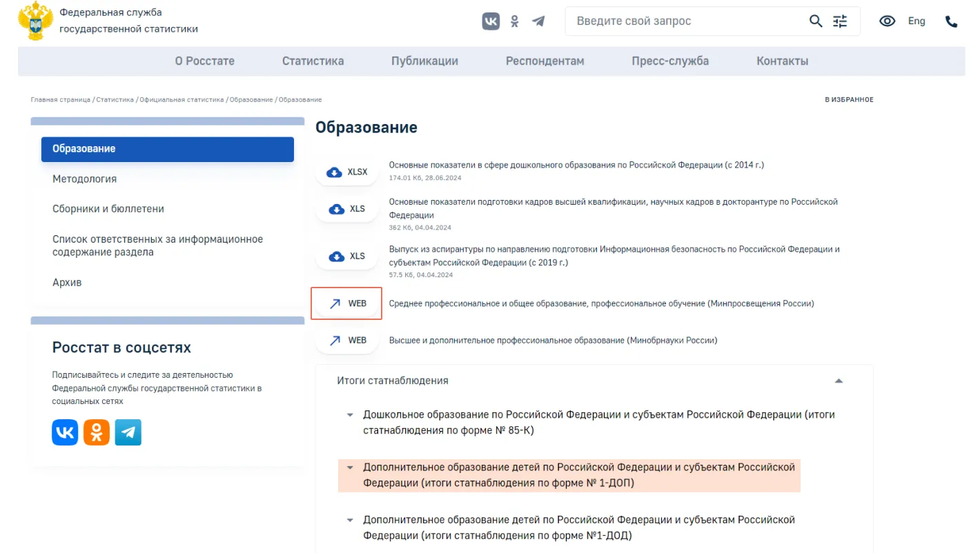Click the VK icon in the header
980x553 pixels.
(491, 21)
